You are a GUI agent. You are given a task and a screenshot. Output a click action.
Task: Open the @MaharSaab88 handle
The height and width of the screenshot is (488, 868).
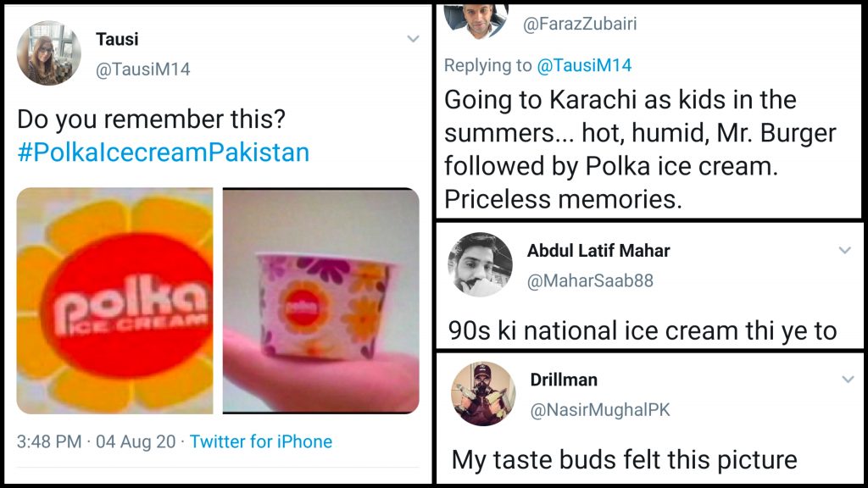(591, 280)
